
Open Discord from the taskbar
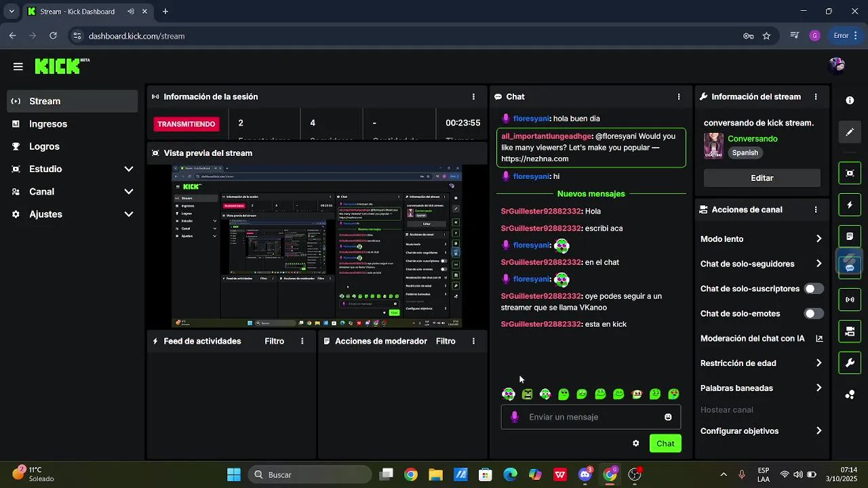pyautogui.click(x=585, y=474)
